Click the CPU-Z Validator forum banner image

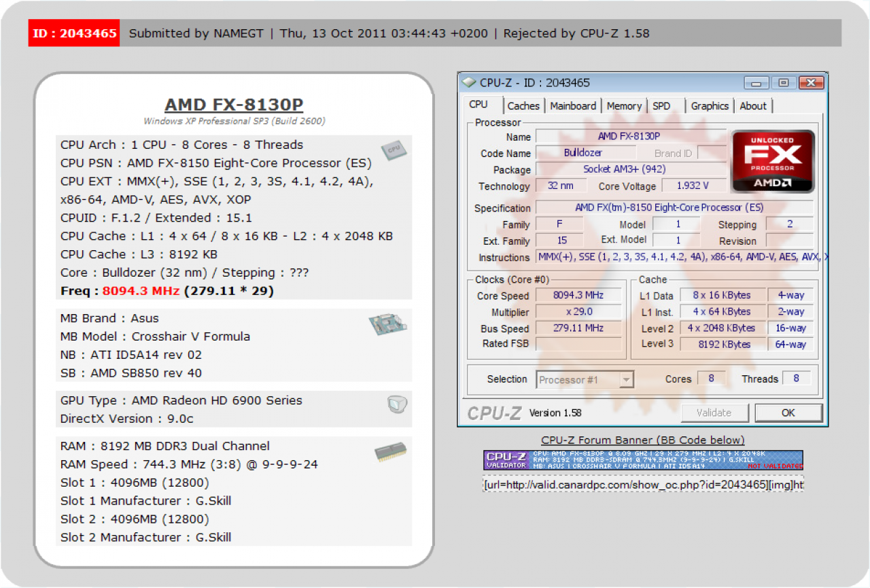643,460
